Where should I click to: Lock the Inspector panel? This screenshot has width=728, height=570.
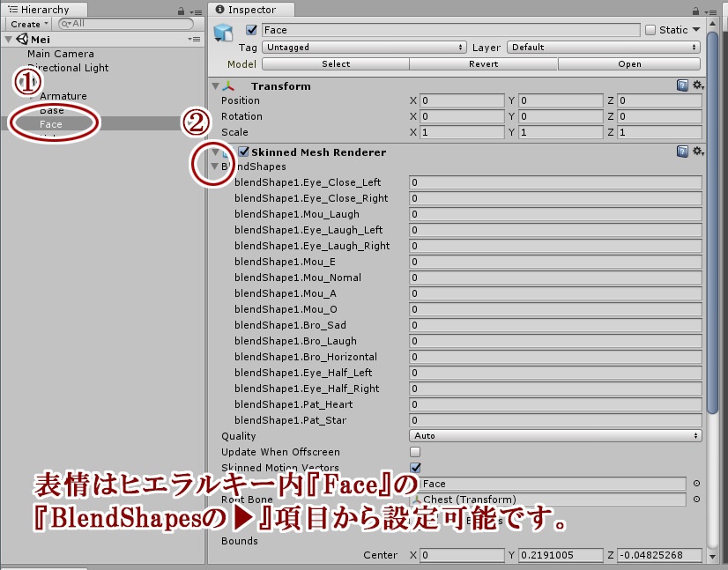coord(695,11)
